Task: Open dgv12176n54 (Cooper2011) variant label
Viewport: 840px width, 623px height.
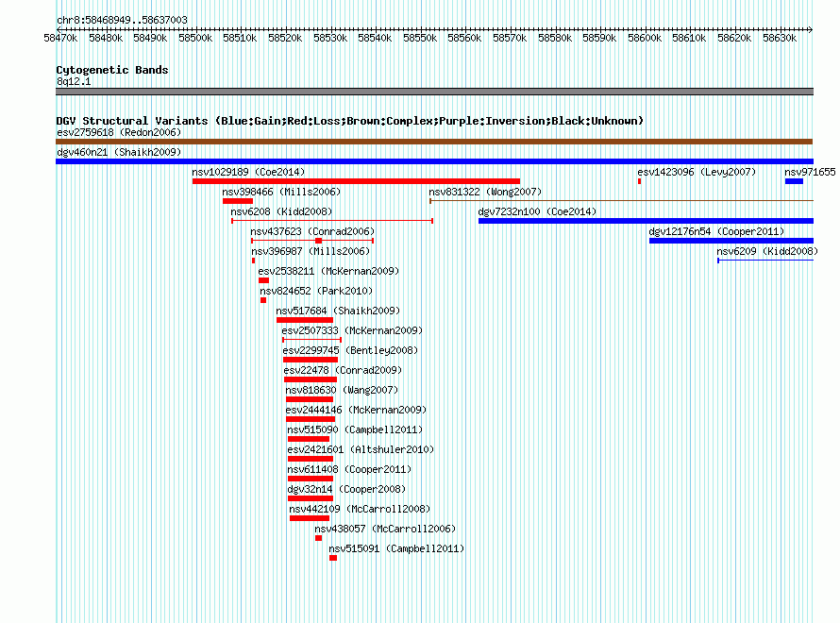Action: [716, 231]
